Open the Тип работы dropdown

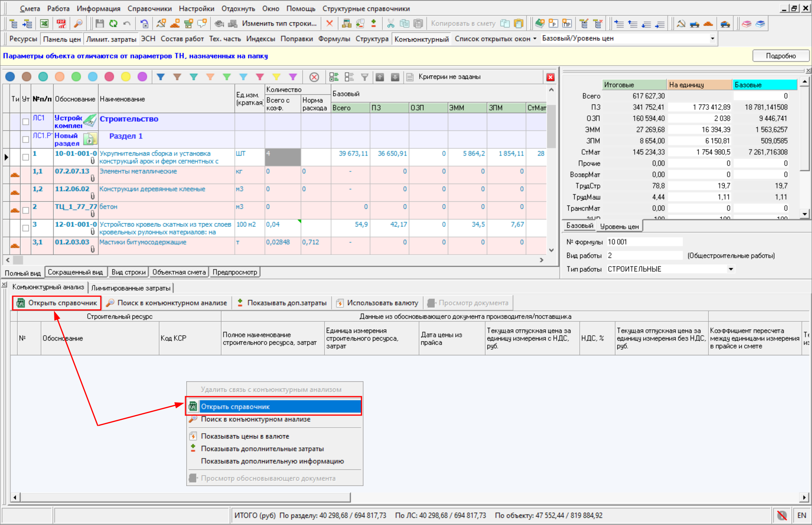pyautogui.click(x=731, y=269)
